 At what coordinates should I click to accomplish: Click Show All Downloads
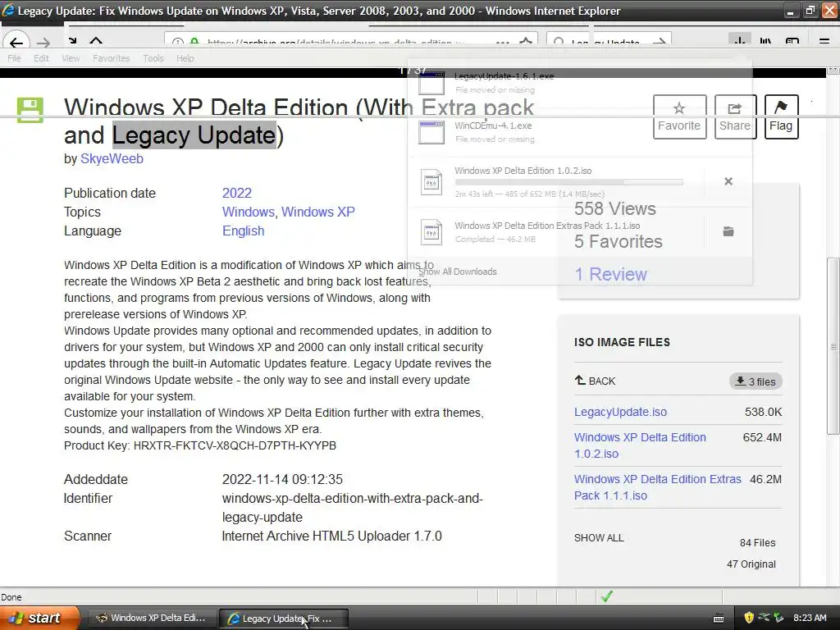(x=458, y=272)
